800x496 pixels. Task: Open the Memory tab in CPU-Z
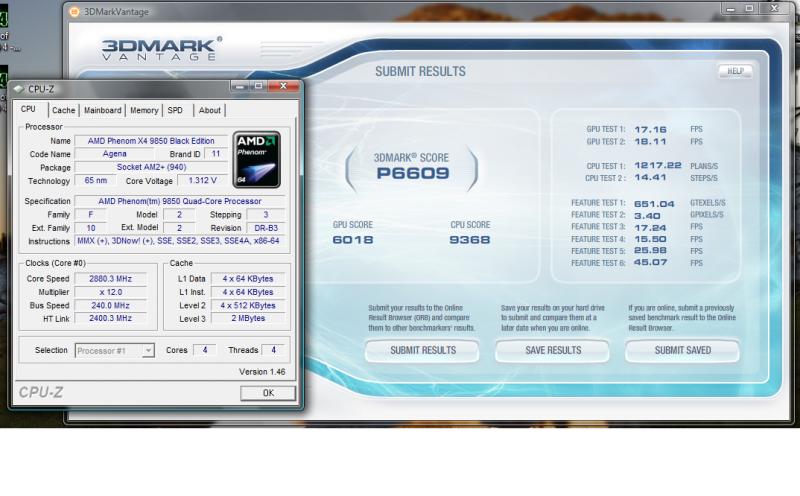144,110
